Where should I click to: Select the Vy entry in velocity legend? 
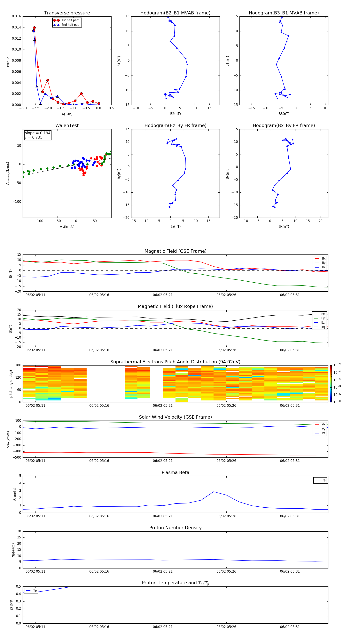[320, 429]
